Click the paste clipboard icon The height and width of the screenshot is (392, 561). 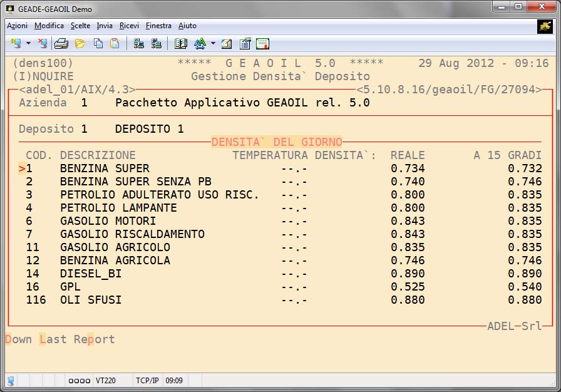(115, 44)
